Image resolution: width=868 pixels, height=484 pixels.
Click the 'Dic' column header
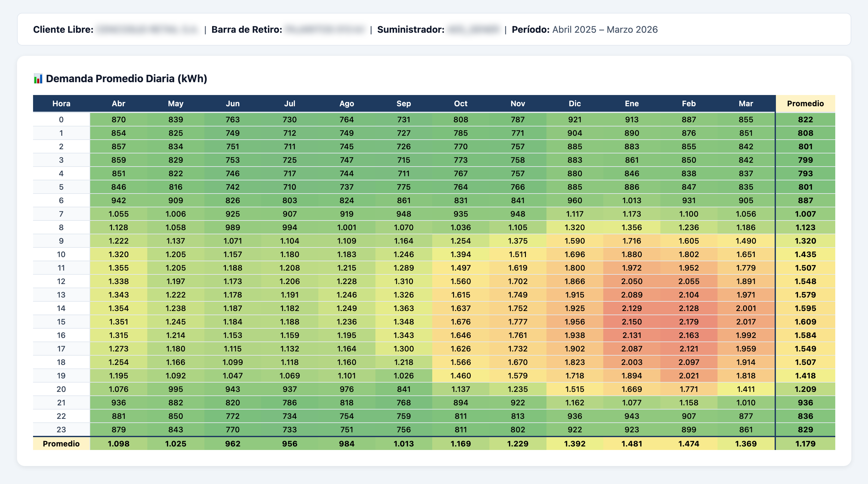574,103
